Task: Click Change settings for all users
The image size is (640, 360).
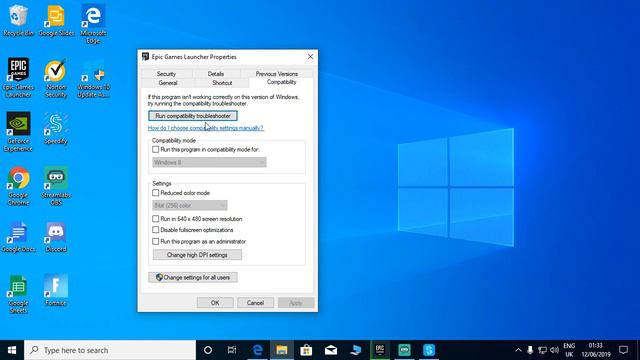Action: (x=193, y=278)
